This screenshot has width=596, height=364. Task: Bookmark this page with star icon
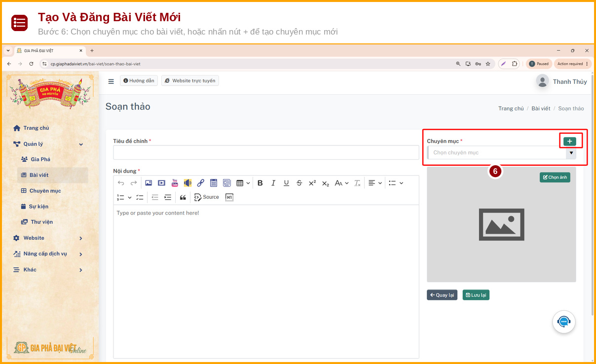pyautogui.click(x=488, y=64)
